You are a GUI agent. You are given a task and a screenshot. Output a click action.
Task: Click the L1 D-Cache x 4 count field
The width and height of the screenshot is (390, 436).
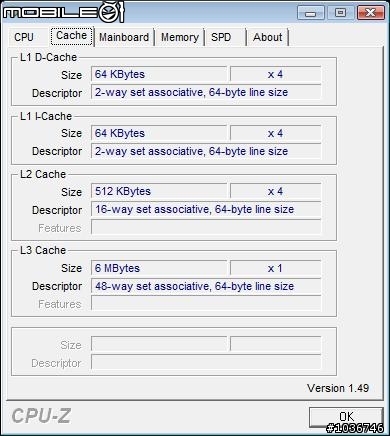point(275,74)
